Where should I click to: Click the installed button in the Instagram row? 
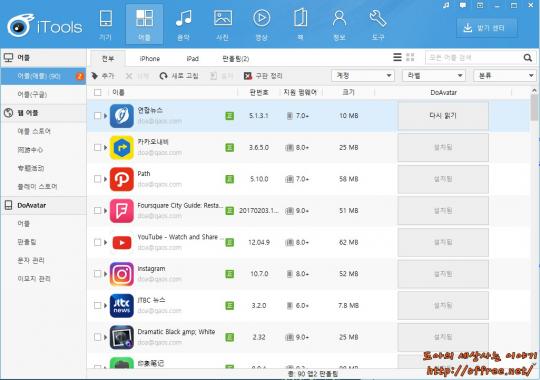(x=443, y=274)
